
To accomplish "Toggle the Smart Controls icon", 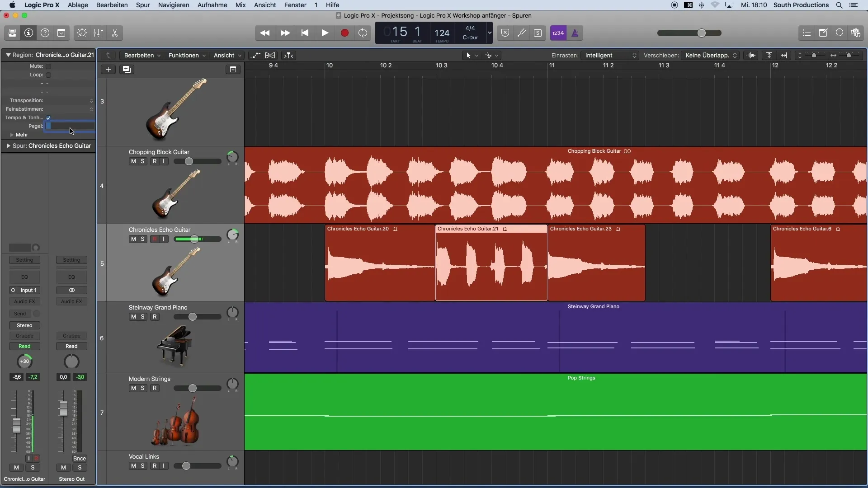I will point(82,33).
